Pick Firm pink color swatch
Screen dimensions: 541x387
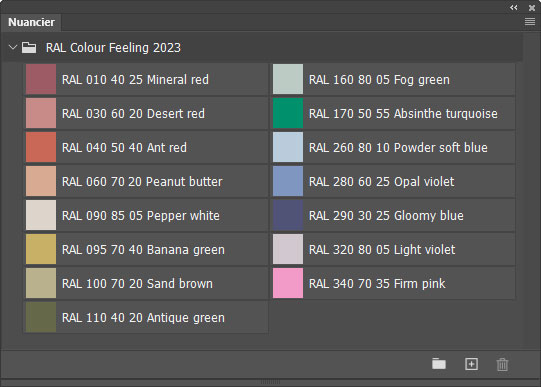click(288, 283)
